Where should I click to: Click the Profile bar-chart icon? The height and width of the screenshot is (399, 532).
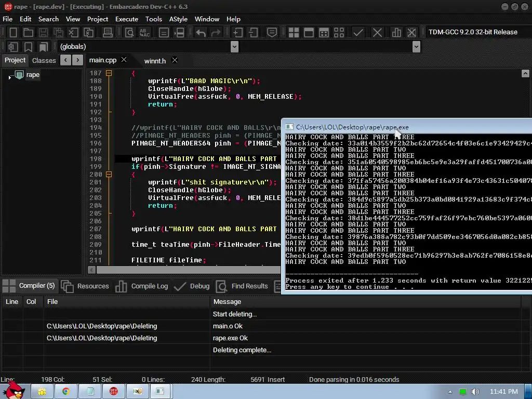point(396,33)
